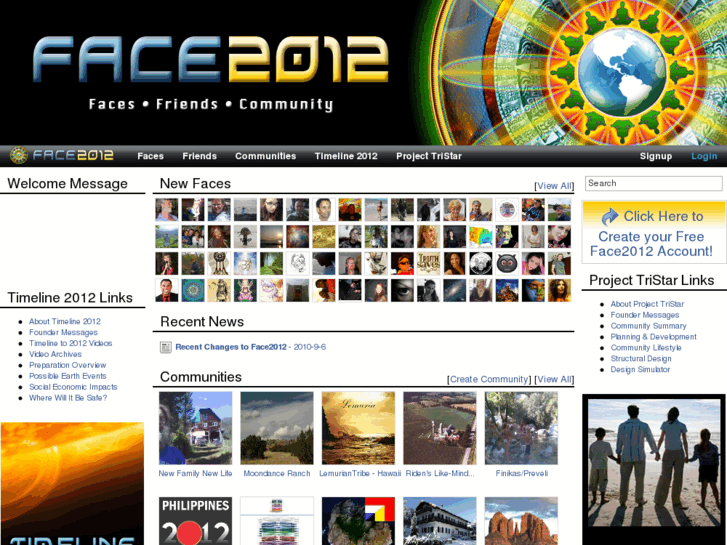Open Possible Earth Events link
Screen dimensions: 727x545
click(x=68, y=376)
